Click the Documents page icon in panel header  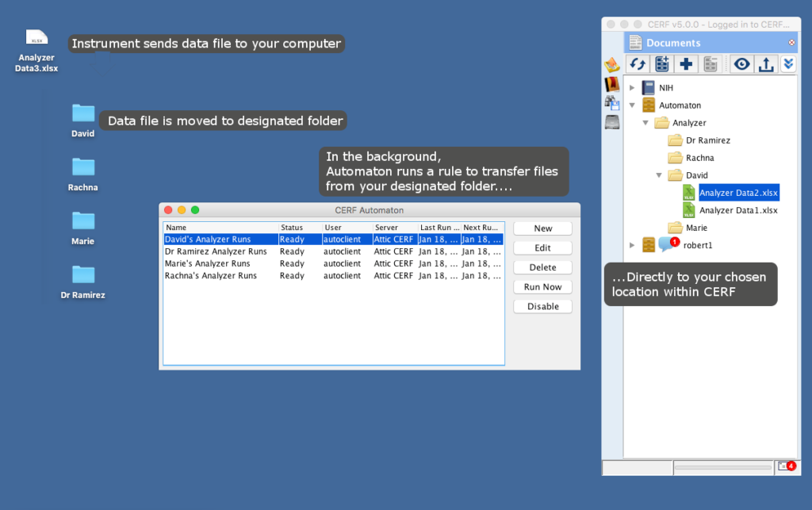635,43
